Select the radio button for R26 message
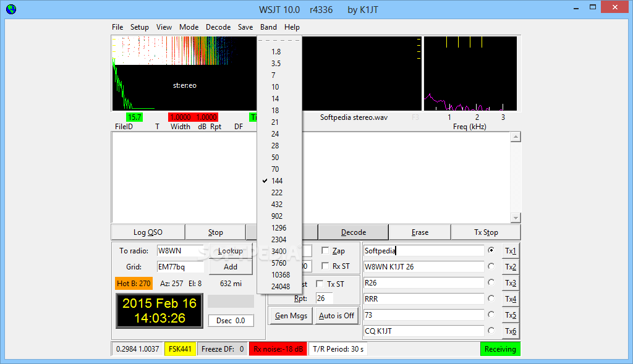 click(x=491, y=282)
